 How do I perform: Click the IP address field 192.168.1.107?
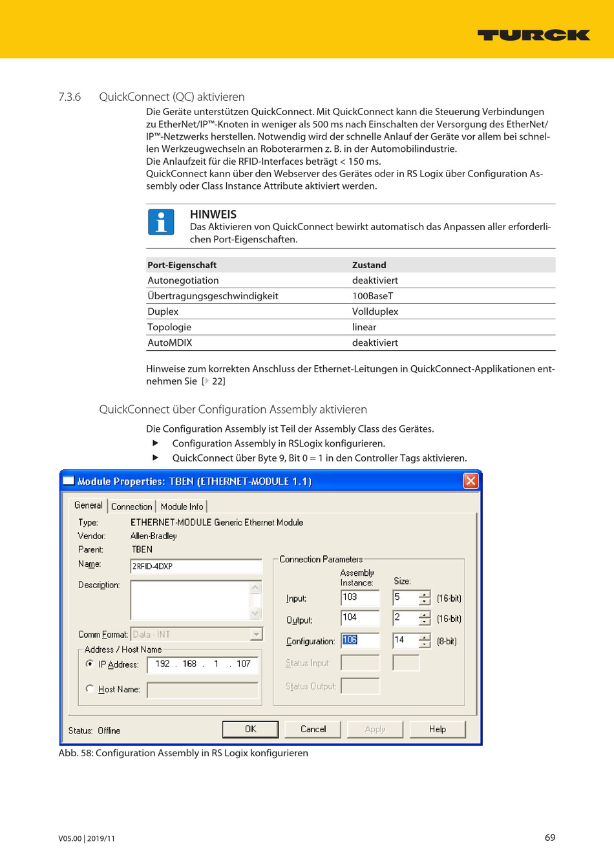pyautogui.click(x=202, y=664)
